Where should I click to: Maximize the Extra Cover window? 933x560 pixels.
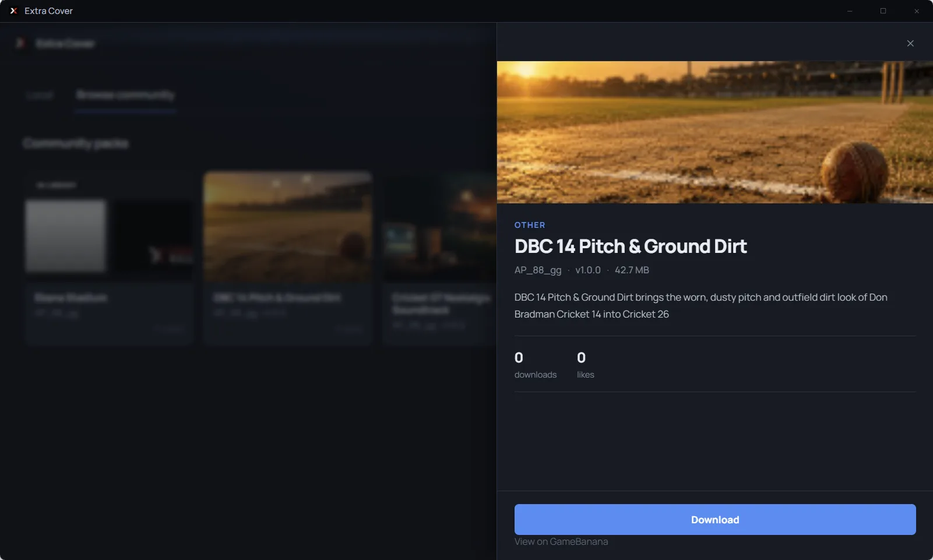[x=883, y=11]
